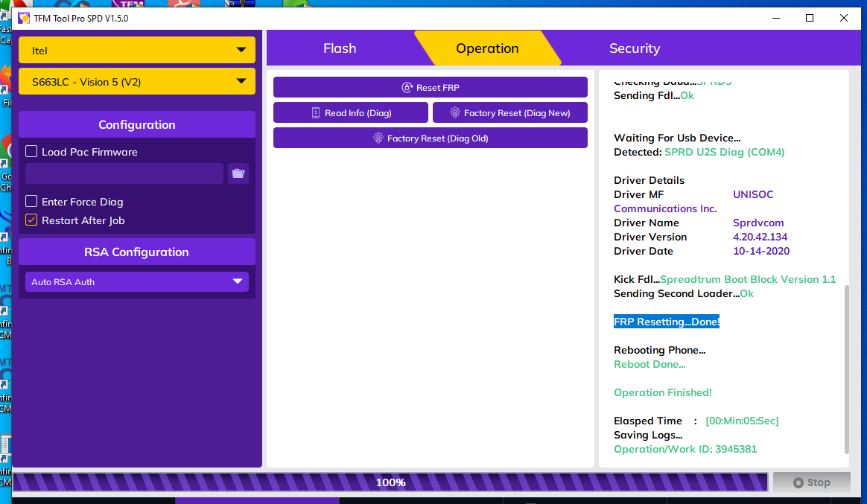
Task: Click the Pac firmware path input field
Action: tap(124, 173)
